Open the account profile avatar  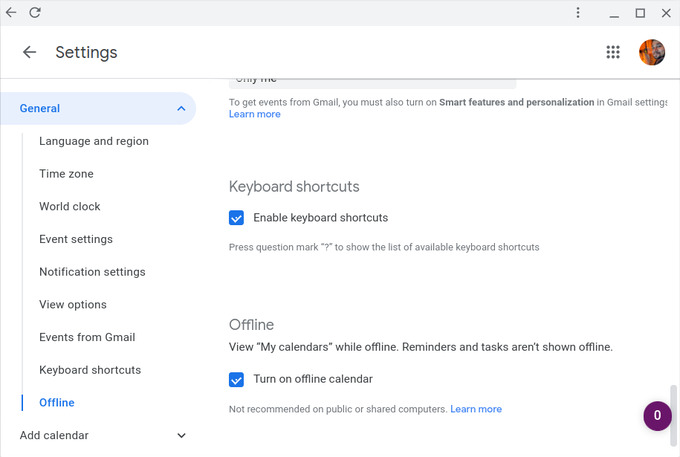click(652, 52)
